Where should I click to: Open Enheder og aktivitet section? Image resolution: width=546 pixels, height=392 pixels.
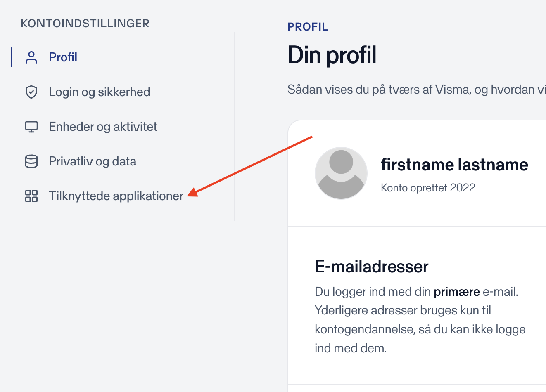[x=103, y=127]
